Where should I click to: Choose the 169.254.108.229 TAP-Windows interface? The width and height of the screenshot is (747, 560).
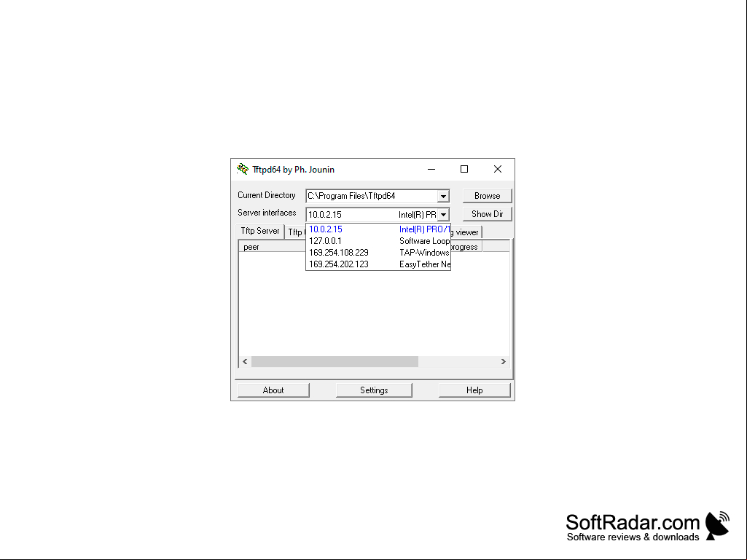coord(378,253)
